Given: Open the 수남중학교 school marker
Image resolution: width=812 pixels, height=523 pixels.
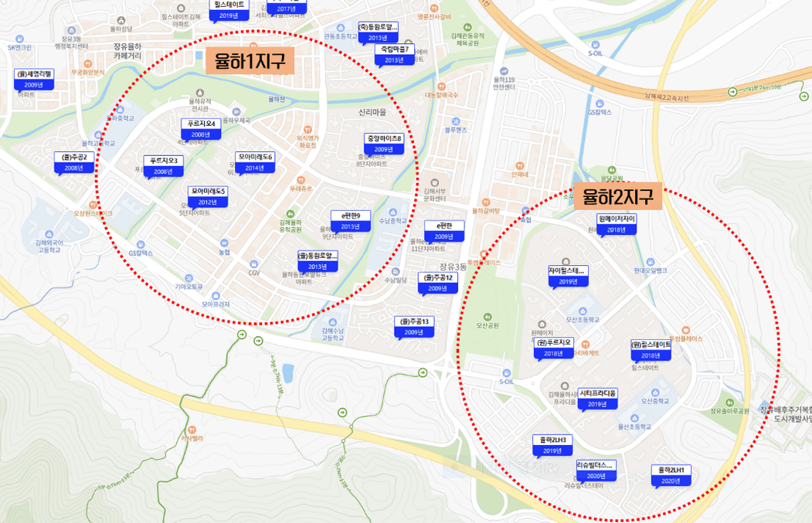Looking at the screenshot, I should point(393,212).
